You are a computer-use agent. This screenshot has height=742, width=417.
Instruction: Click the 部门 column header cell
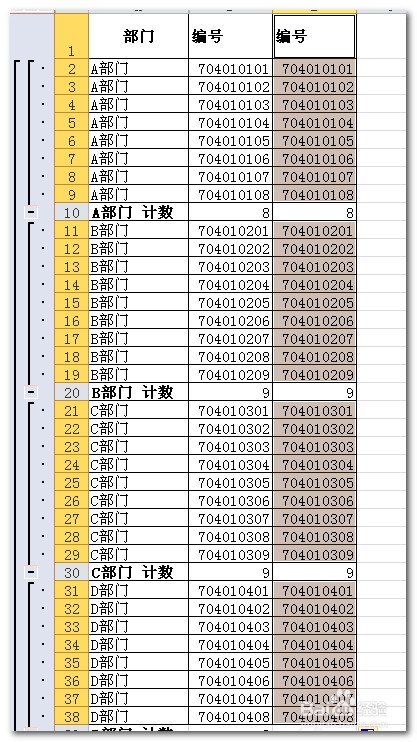[138, 36]
